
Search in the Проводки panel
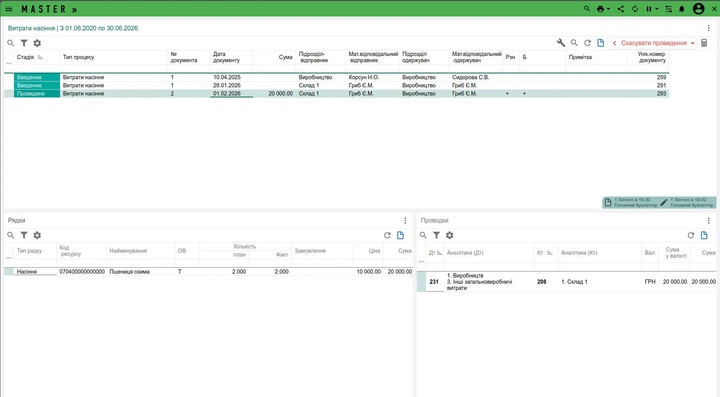(x=423, y=235)
